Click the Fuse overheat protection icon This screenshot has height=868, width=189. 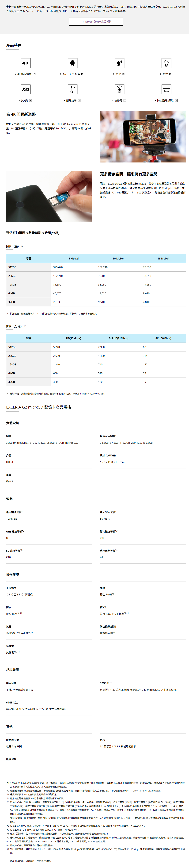click(166, 89)
